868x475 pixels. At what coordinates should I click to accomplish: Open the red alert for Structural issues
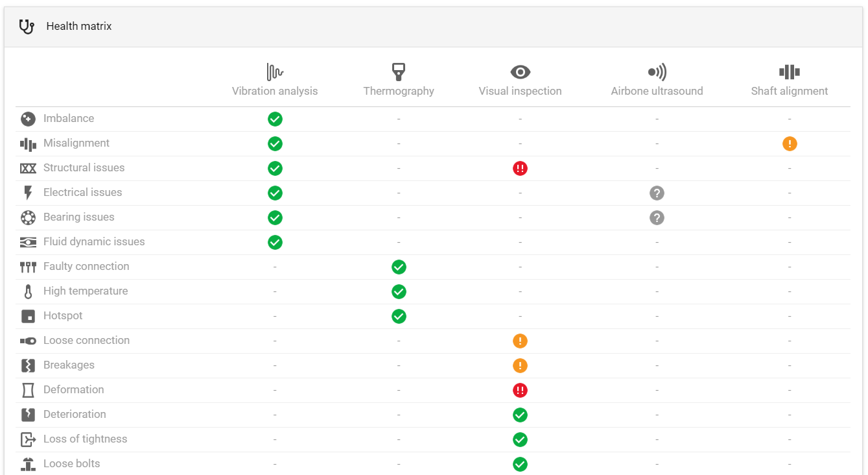(x=520, y=168)
